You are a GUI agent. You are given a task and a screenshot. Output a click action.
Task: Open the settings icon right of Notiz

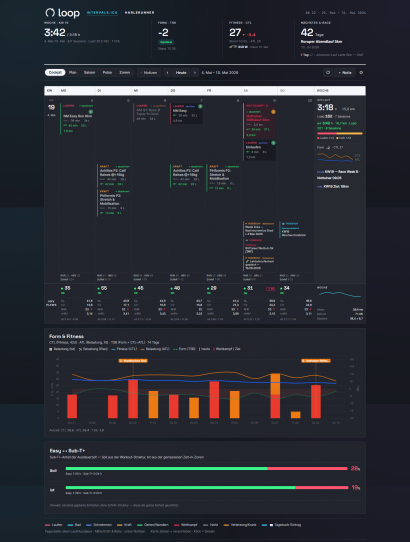[x=361, y=73]
